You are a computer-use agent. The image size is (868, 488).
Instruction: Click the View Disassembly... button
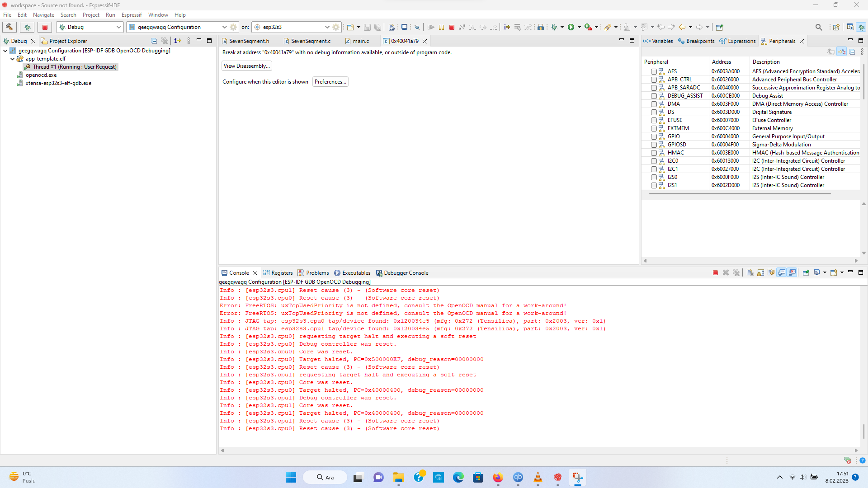pyautogui.click(x=247, y=66)
